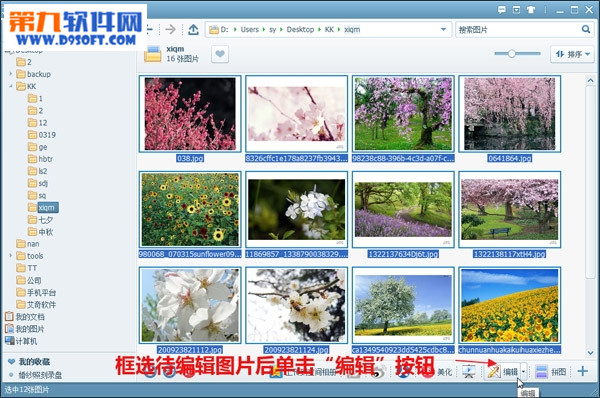Select the 公司 folder in tree
Screen dimensions: 600x398
(x=29, y=280)
